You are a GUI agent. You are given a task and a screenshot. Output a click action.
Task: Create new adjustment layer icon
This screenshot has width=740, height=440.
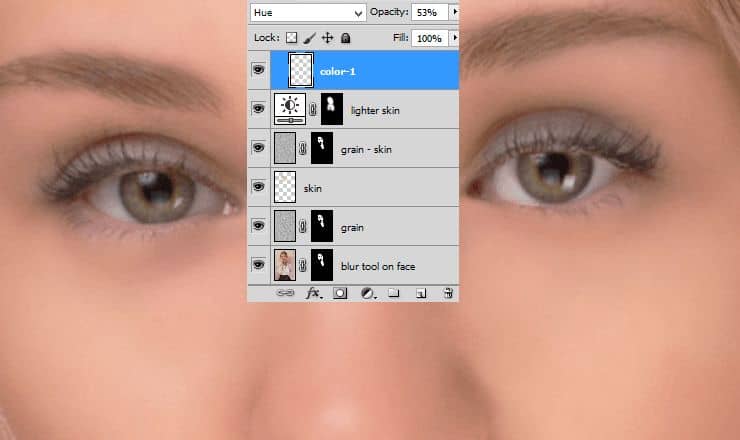tap(367, 293)
